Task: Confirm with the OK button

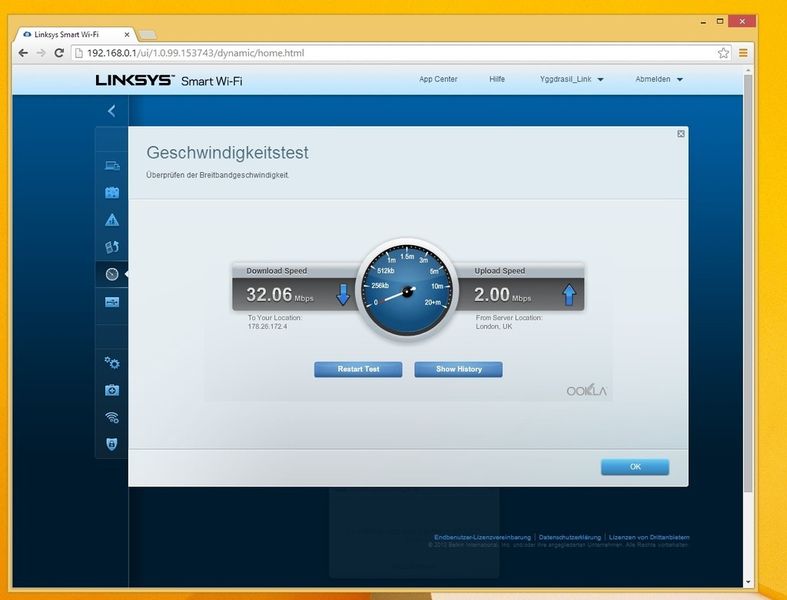Action: (635, 467)
